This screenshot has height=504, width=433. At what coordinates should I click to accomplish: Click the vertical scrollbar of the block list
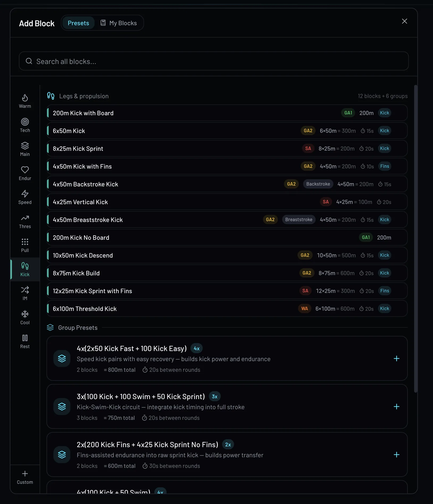pyautogui.click(x=416, y=239)
